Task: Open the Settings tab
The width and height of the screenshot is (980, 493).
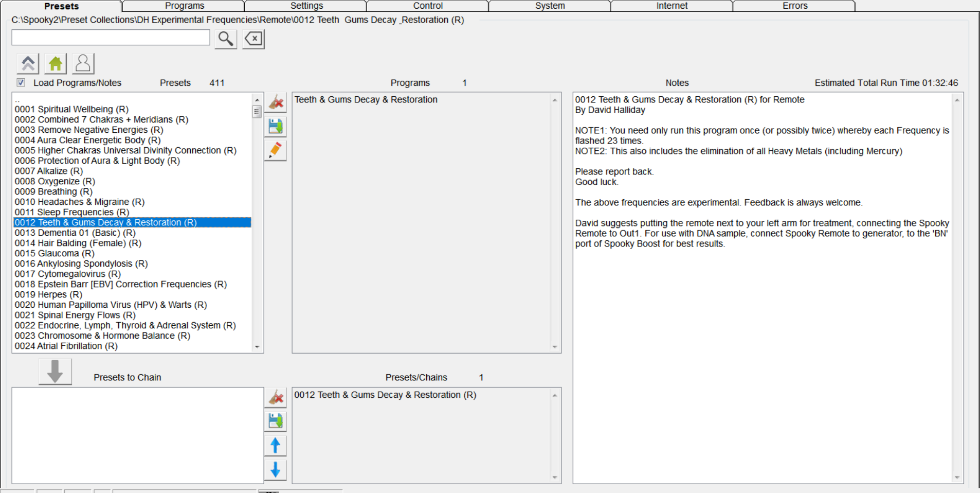Action: [306, 6]
